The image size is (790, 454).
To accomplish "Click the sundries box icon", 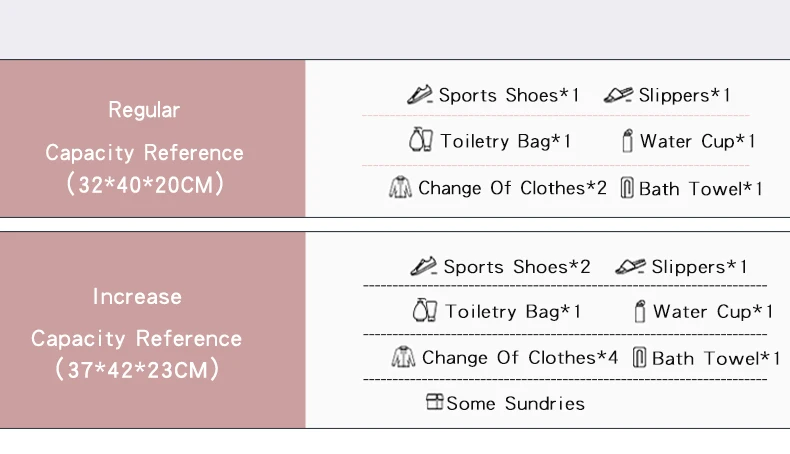I will coord(434,402).
